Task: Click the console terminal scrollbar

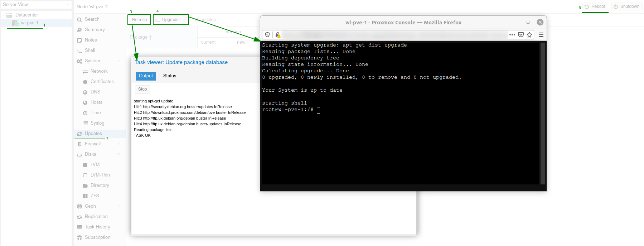Action: pyautogui.click(x=542, y=113)
